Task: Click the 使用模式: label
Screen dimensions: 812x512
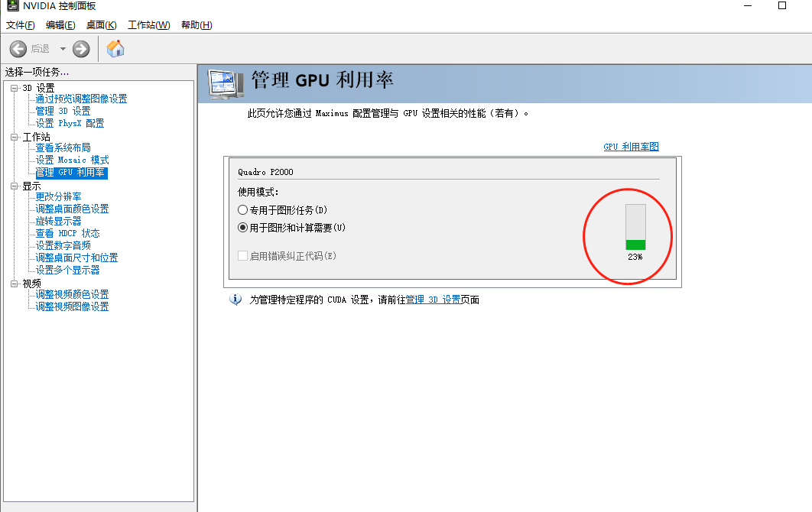Action: [258, 192]
